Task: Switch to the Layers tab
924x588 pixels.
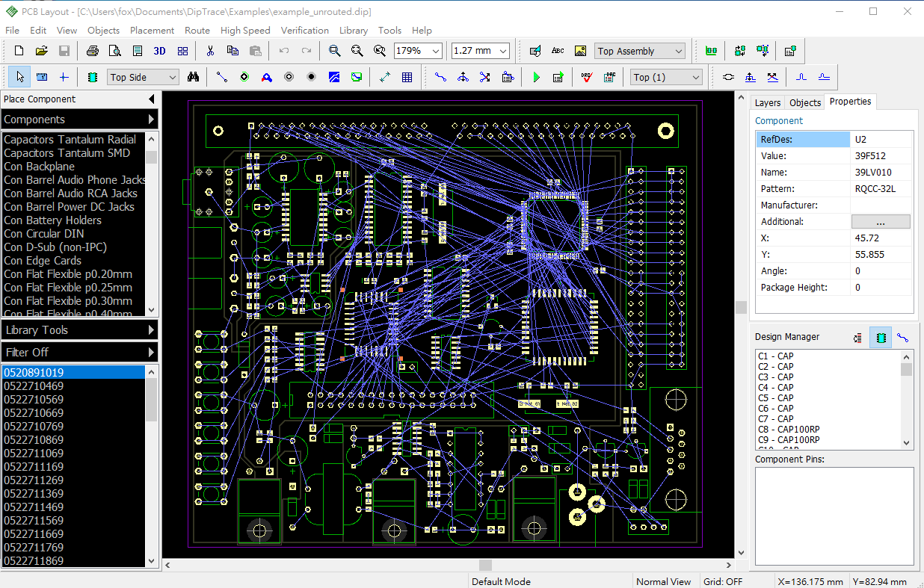Action: (767, 102)
